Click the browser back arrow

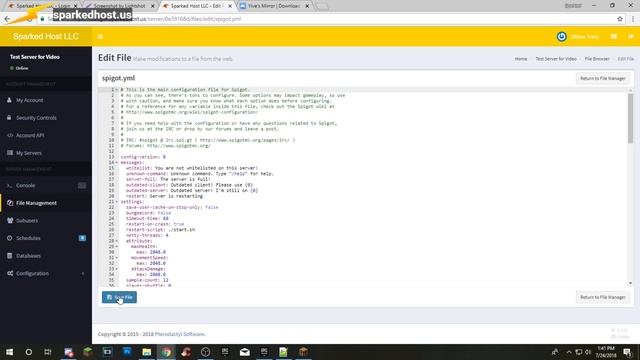pyautogui.click(x=7, y=19)
